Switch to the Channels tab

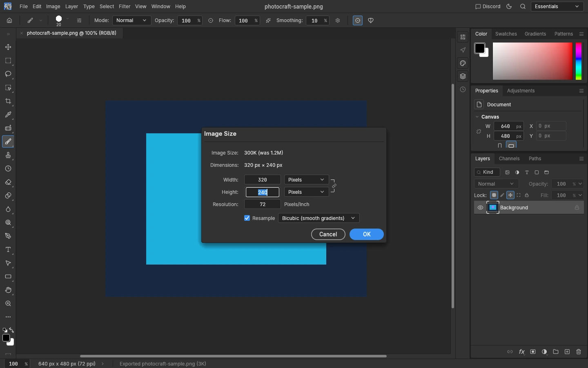pos(509,159)
